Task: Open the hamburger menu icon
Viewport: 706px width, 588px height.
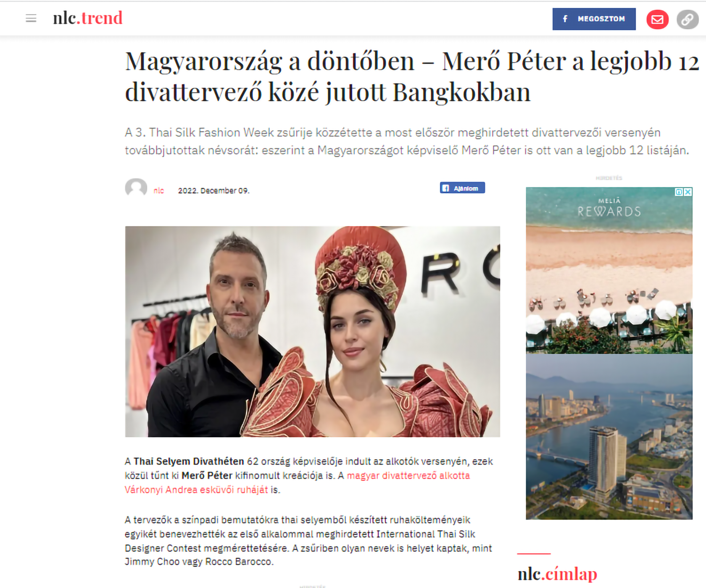Action: coord(31,18)
